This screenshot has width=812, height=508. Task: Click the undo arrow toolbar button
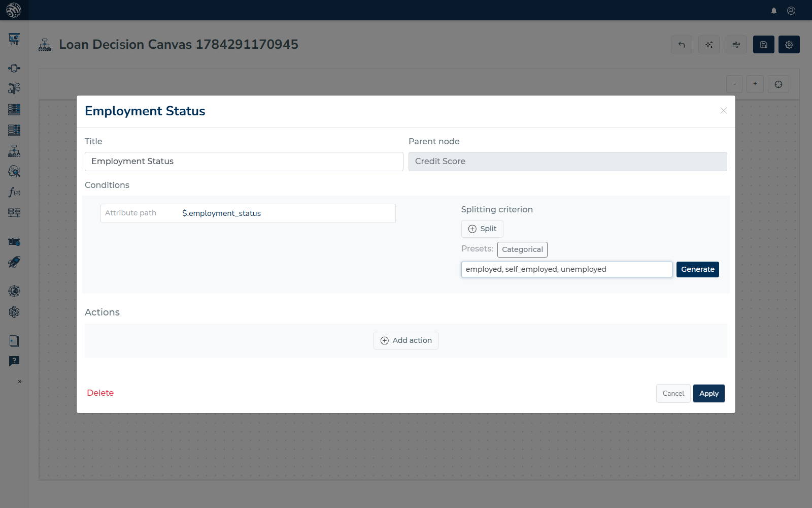(682, 45)
